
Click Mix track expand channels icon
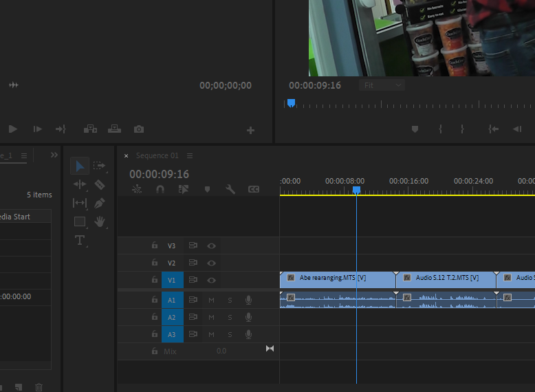270,349
